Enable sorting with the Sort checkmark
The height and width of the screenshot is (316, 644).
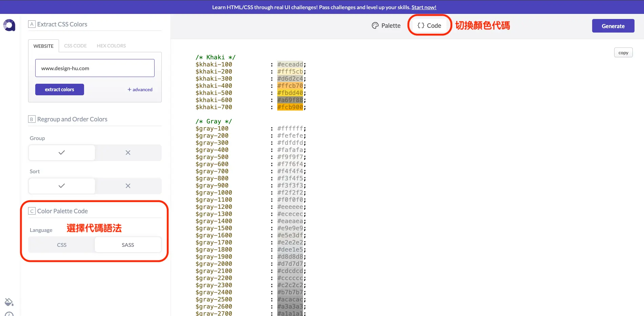[x=62, y=186]
